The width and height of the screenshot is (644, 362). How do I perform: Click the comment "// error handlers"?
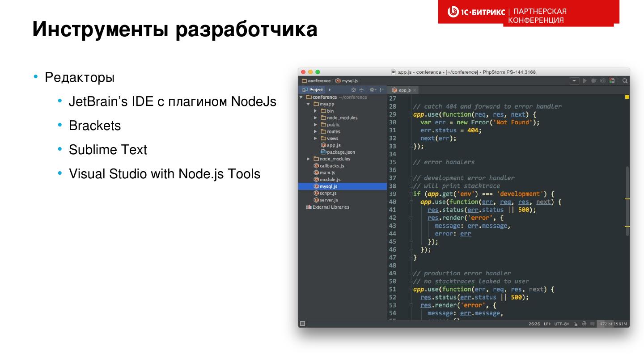pos(444,162)
